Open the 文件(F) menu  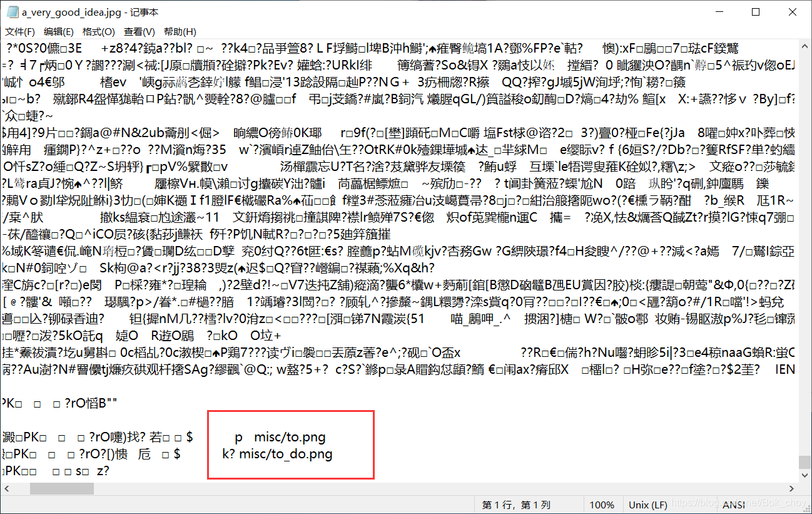[x=20, y=32]
